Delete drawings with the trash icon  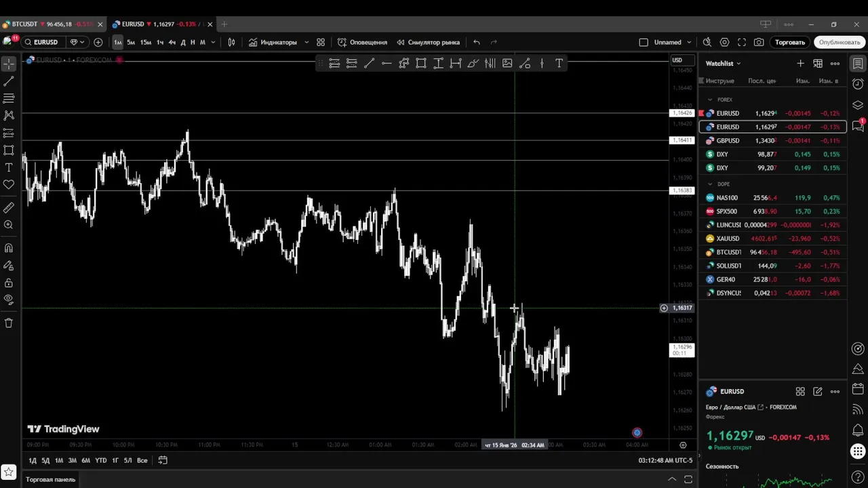(x=9, y=323)
